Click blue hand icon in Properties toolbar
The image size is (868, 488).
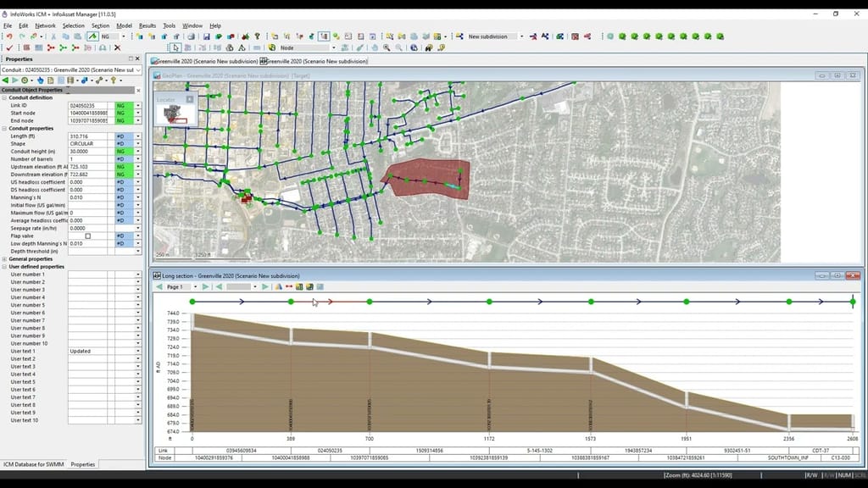tap(40, 80)
